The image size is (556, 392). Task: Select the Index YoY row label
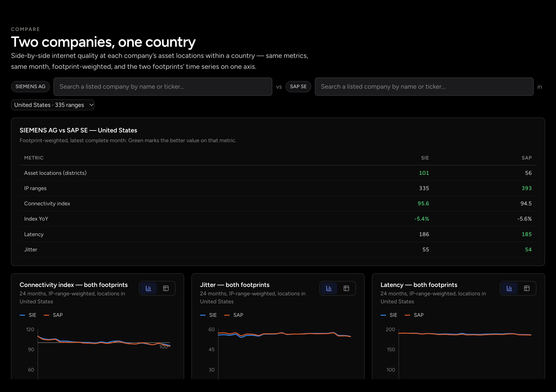coord(36,219)
